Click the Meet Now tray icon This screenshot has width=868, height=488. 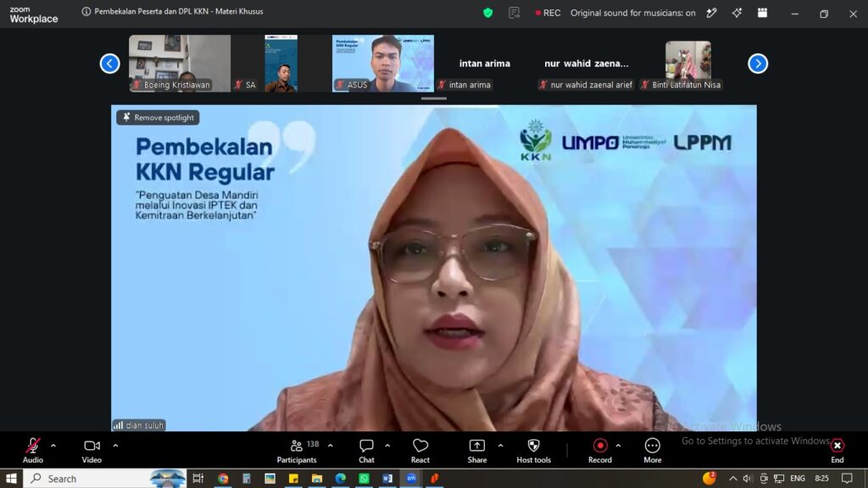[x=764, y=479]
